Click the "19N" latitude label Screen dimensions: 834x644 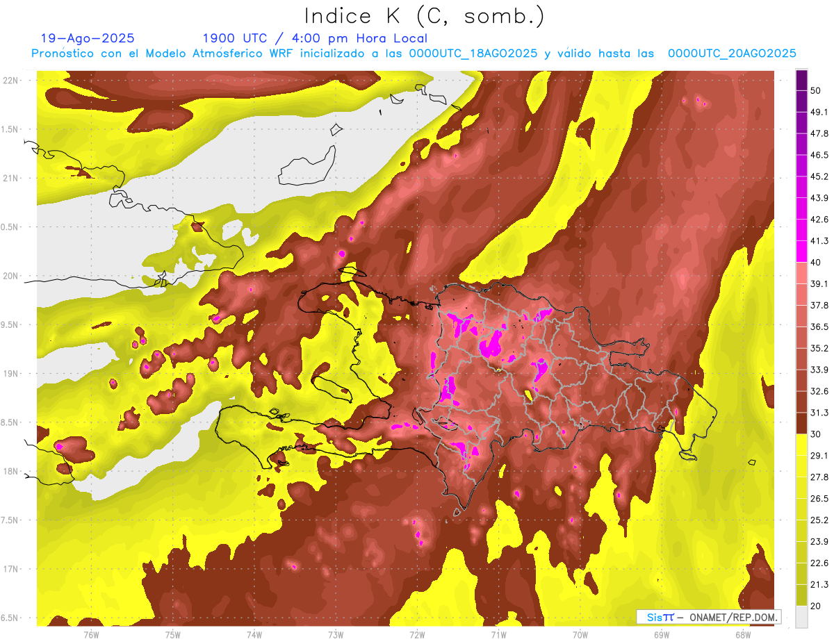click(10, 374)
